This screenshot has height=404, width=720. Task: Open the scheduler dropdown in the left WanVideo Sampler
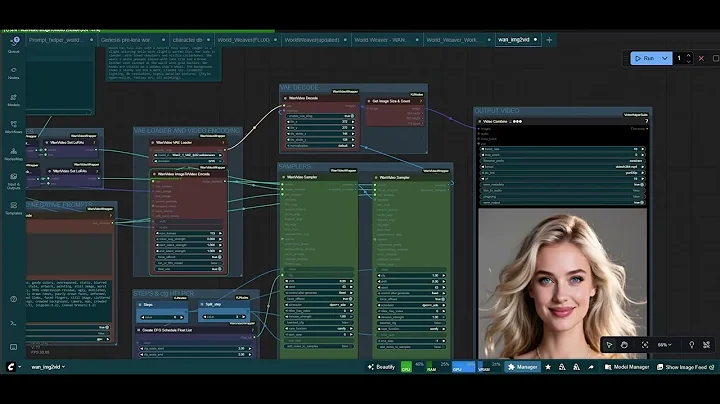(x=319, y=305)
